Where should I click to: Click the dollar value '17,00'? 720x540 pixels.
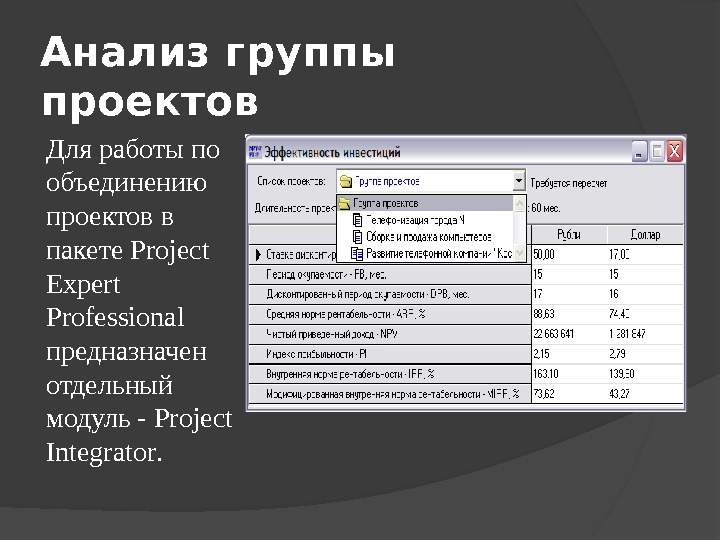pyautogui.click(x=619, y=254)
